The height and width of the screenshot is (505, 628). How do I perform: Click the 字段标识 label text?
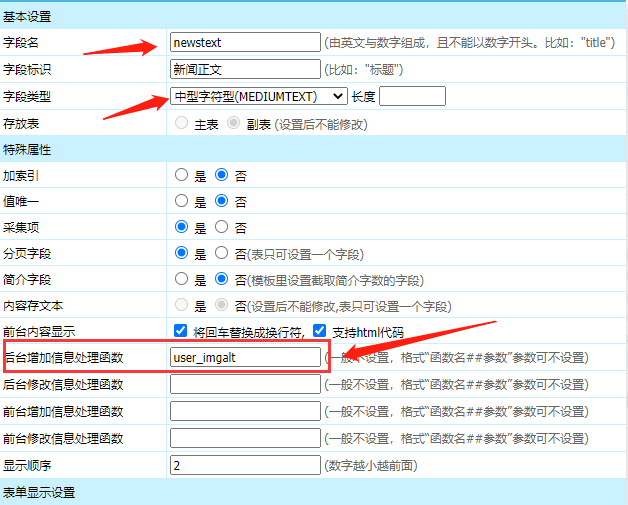[x=27, y=70]
